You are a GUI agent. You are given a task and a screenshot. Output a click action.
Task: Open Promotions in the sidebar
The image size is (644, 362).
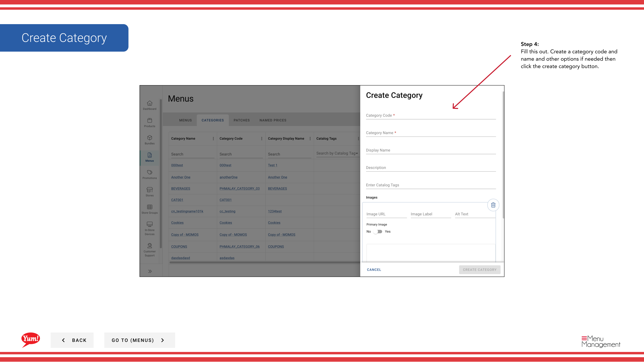[x=150, y=175]
